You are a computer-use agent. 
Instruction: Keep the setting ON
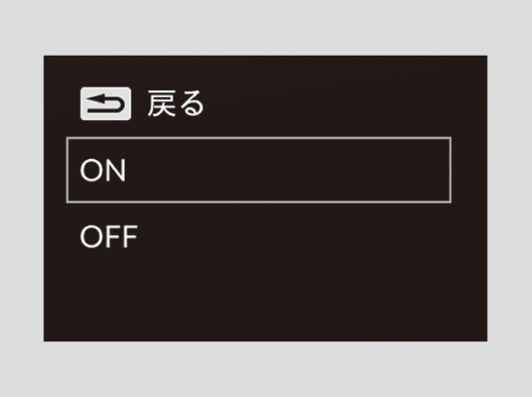259,170
